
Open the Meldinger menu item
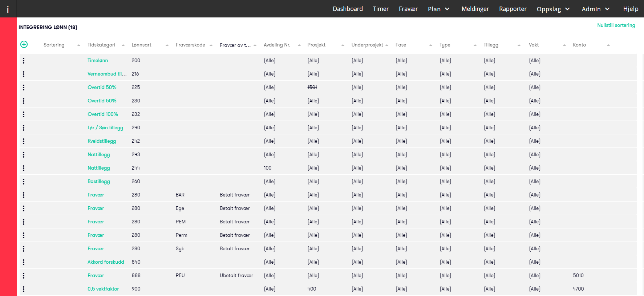[x=475, y=9]
